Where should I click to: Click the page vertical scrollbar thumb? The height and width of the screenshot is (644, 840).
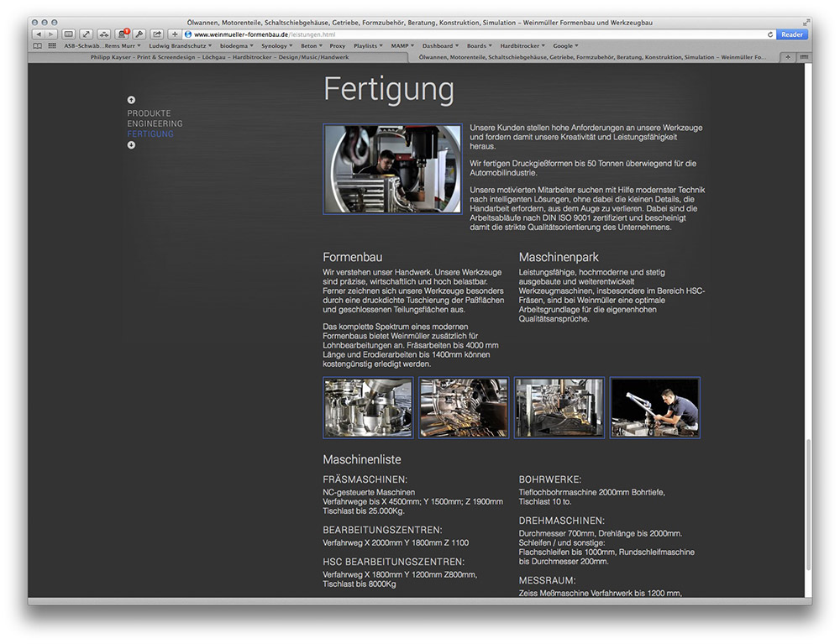tap(808, 505)
